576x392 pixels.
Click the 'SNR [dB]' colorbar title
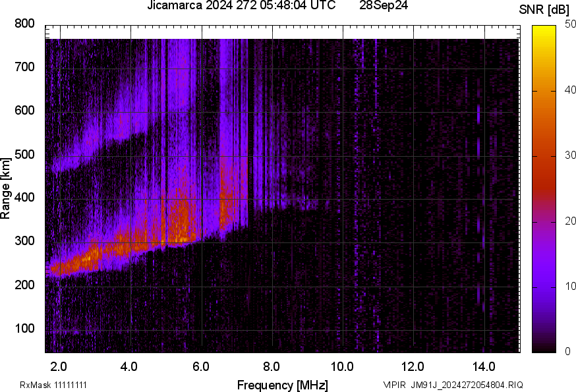coord(544,10)
